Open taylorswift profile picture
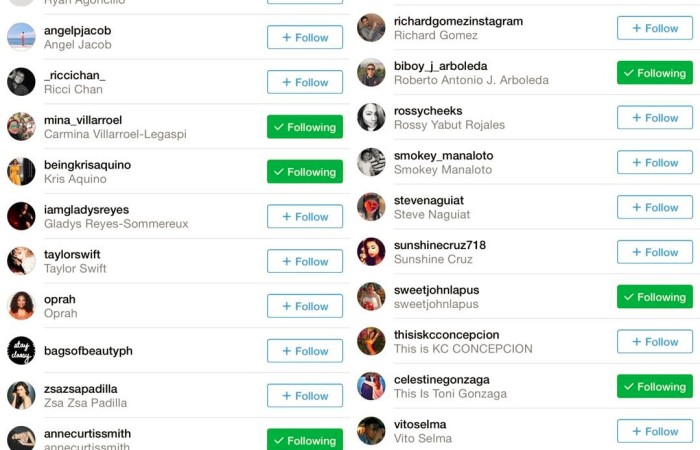Viewport: 700px width, 450px height. [21, 261]
